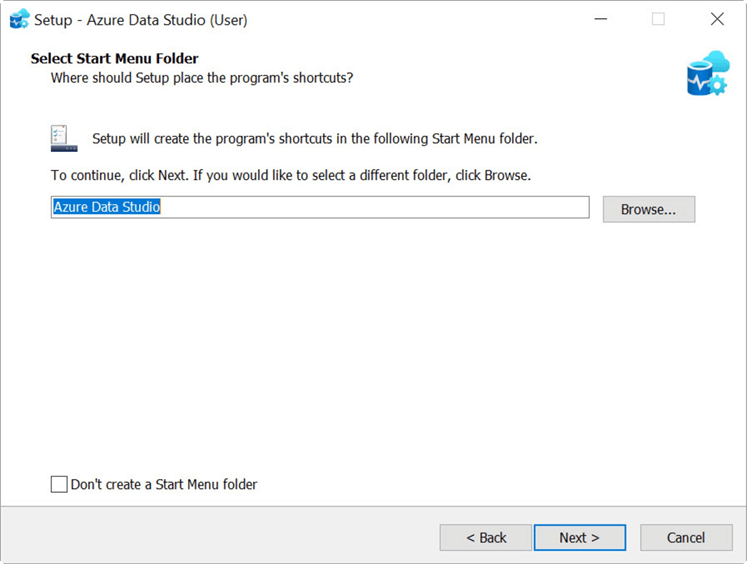Click the Start Menu folder checklist icon

tap(64, 139)
